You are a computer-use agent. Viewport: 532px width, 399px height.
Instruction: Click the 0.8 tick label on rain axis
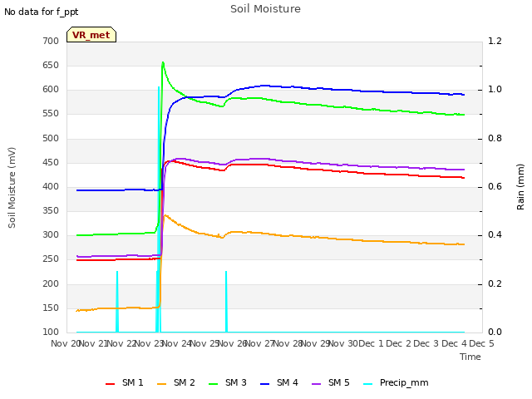coord(495,139)
